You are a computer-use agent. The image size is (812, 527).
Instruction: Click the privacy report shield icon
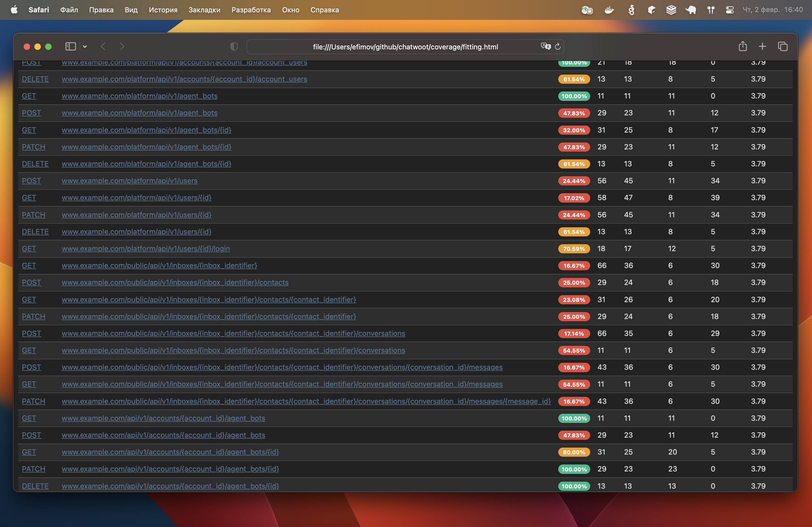click(234, 46)
